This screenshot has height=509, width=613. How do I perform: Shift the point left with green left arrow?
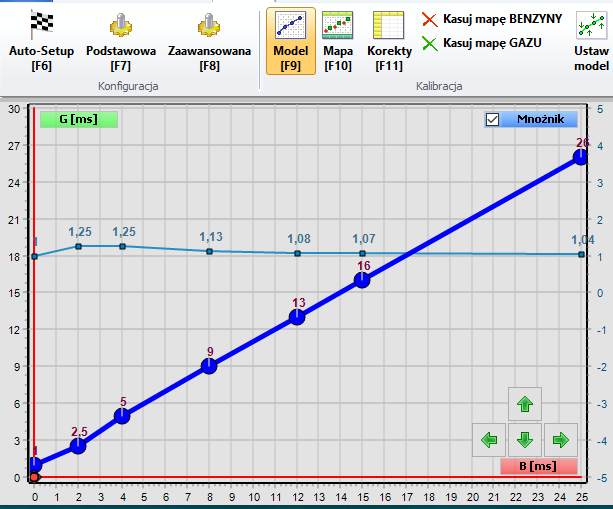pos(489,439)
